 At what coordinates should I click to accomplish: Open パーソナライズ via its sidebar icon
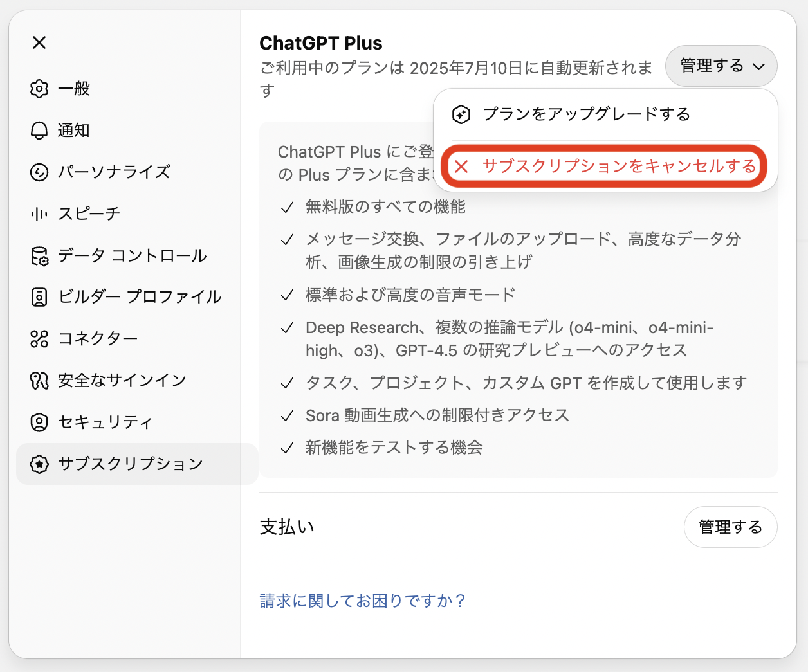pos(39,172)
